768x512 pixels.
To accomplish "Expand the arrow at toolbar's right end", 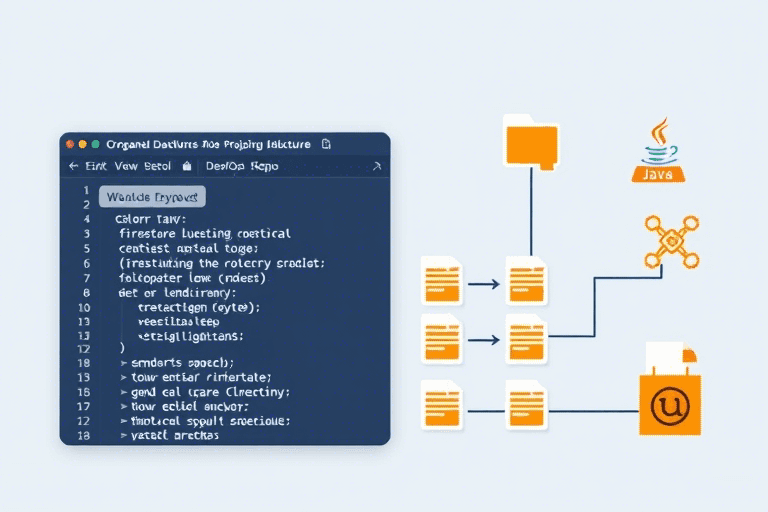I will [x=376, y=167].
